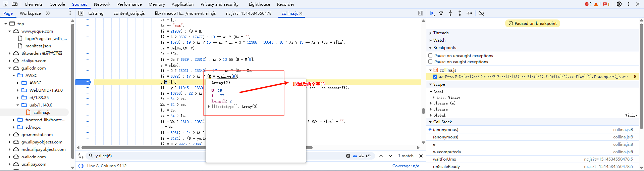The image size is (644, 171).
Task: Click the pretty print braces icon
Action: (x=81, y=166)
